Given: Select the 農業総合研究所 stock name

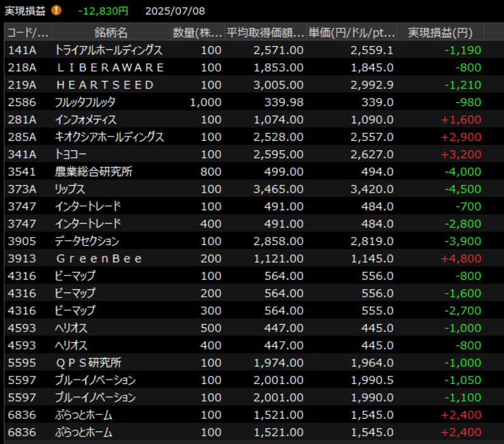Looking at the screenshot, I should (93, 171).
